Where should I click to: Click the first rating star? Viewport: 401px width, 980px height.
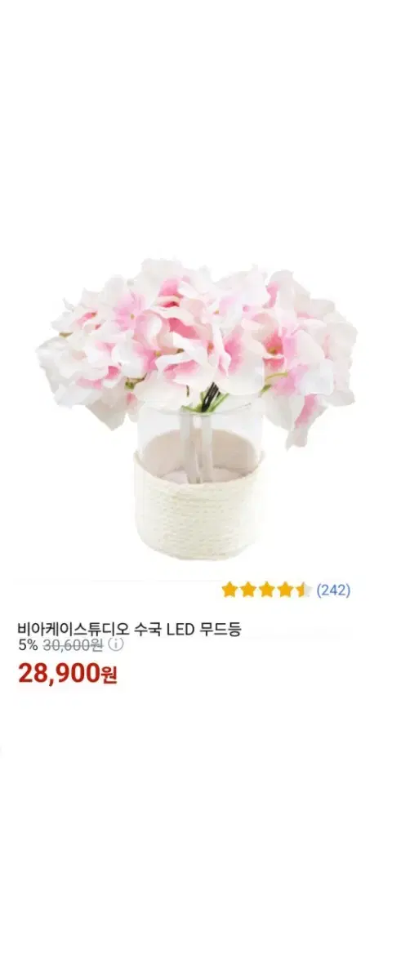[x=229, y=590]
